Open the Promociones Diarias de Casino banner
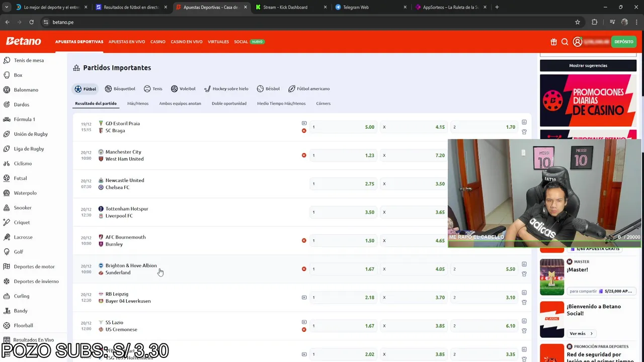Image resolution: width=644 pixels, height=362 pixels. (588, 101)
